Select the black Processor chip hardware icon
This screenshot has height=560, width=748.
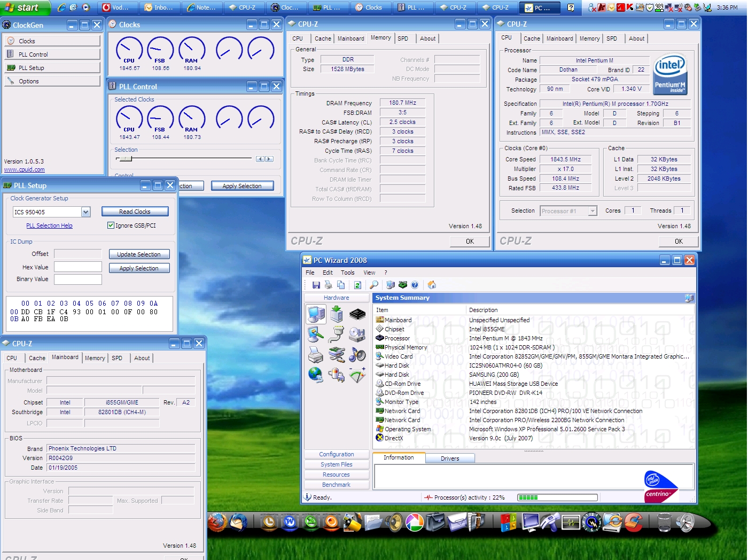357,314
